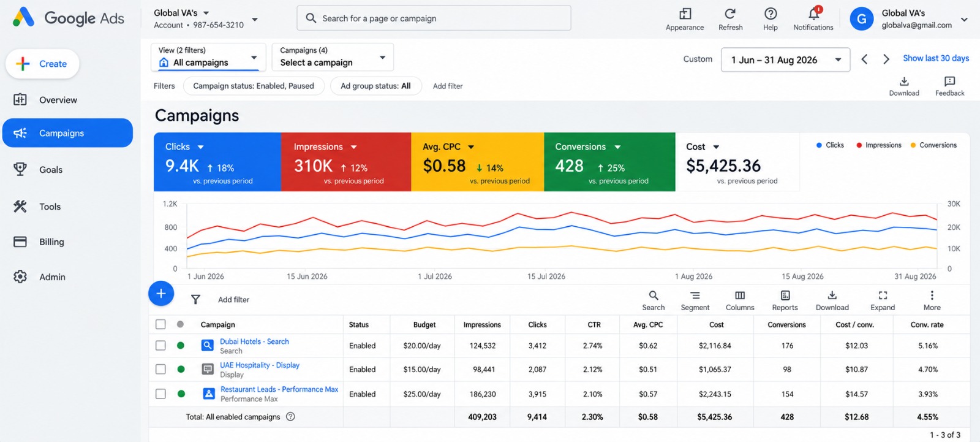Viewport: 980px width, 442px height.
Task: Open the Dubai Hotels - Search campaign link
Action: click(x=254, y=341)
